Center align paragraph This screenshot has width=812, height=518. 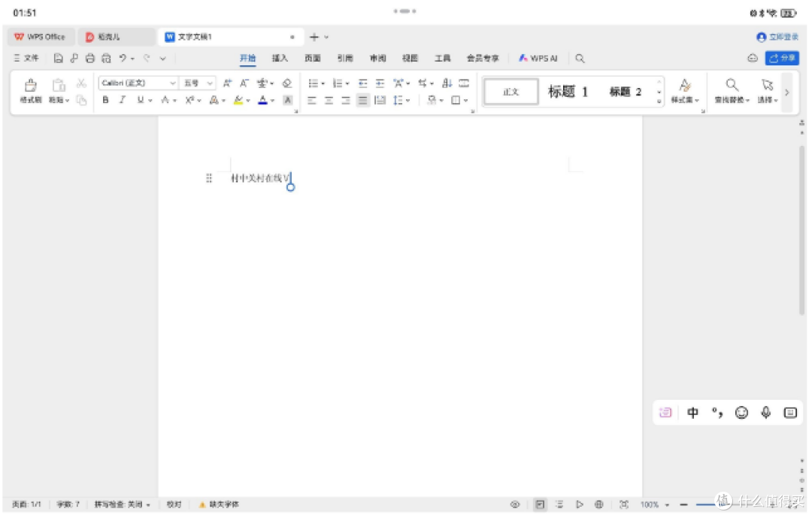329,100
